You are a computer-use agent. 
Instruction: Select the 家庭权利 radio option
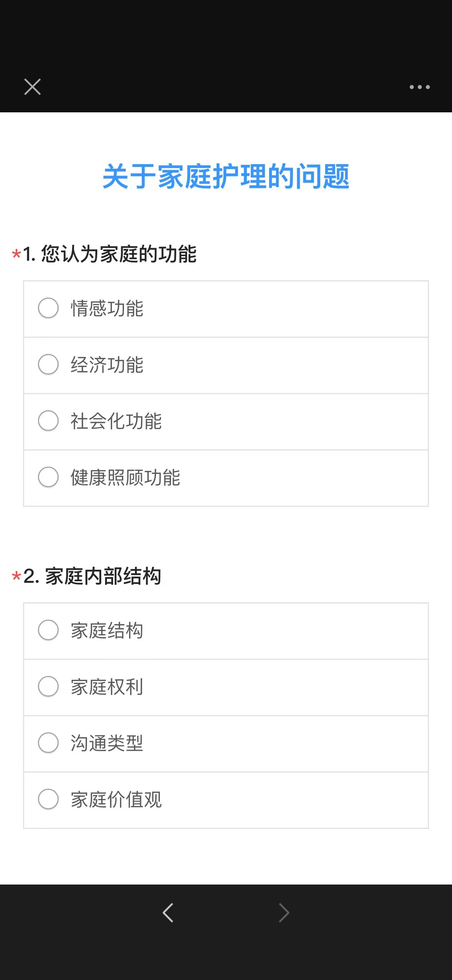(48, 686)
